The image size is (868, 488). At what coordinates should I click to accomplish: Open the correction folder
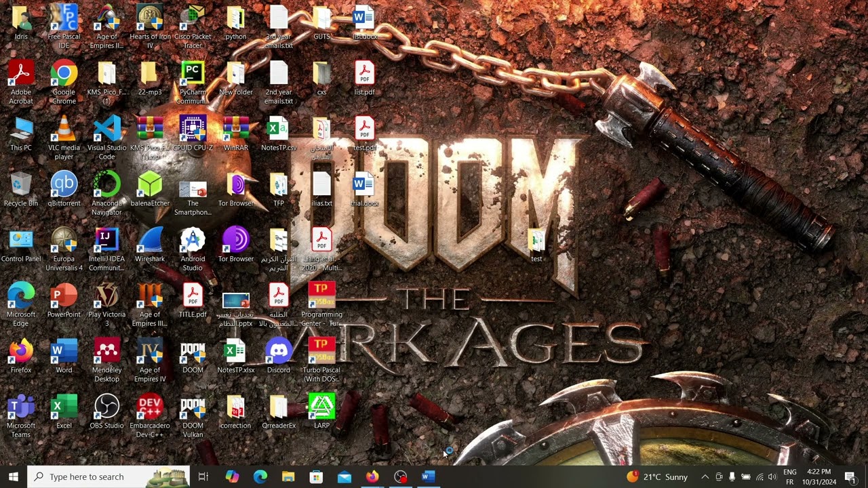pos(235,411)
